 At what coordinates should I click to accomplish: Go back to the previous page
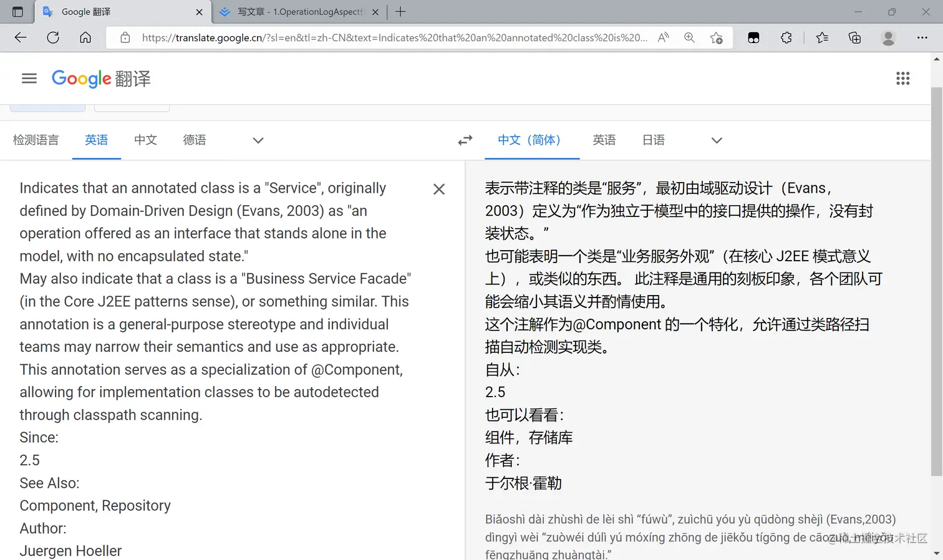[21, 37]
